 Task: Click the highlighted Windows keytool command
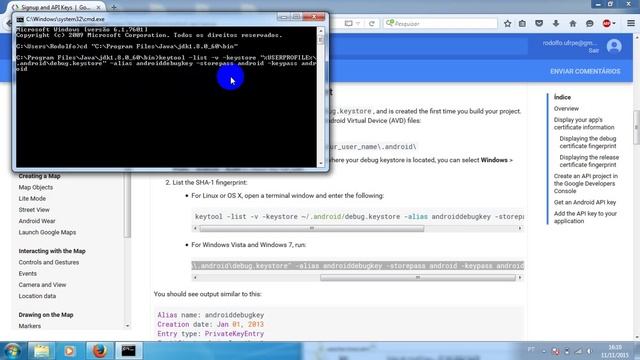click(358, 266)
